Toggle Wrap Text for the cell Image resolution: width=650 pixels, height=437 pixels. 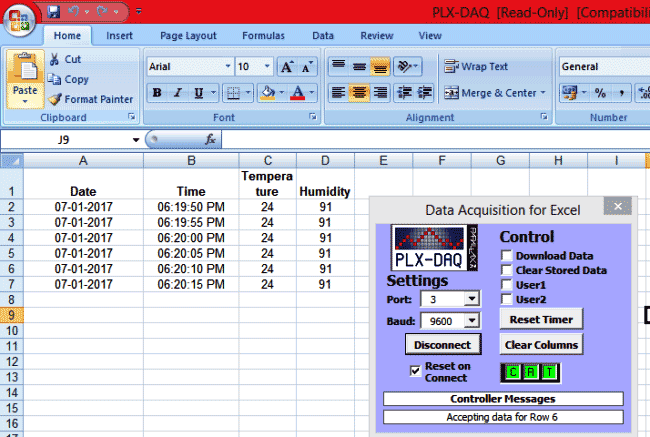(476, 67)
